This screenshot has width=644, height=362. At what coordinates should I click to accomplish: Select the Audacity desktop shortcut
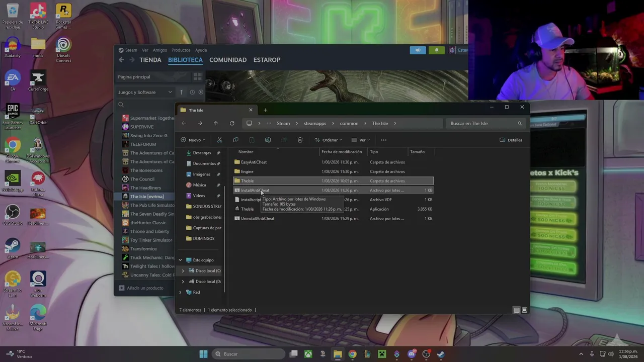(13, 48)
